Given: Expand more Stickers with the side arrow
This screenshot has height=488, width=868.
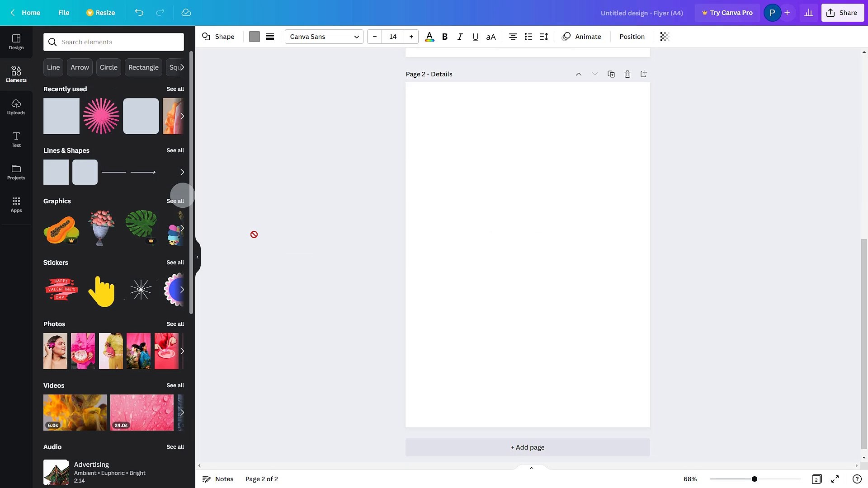Looking at the screenshot, I should [182, 290].
